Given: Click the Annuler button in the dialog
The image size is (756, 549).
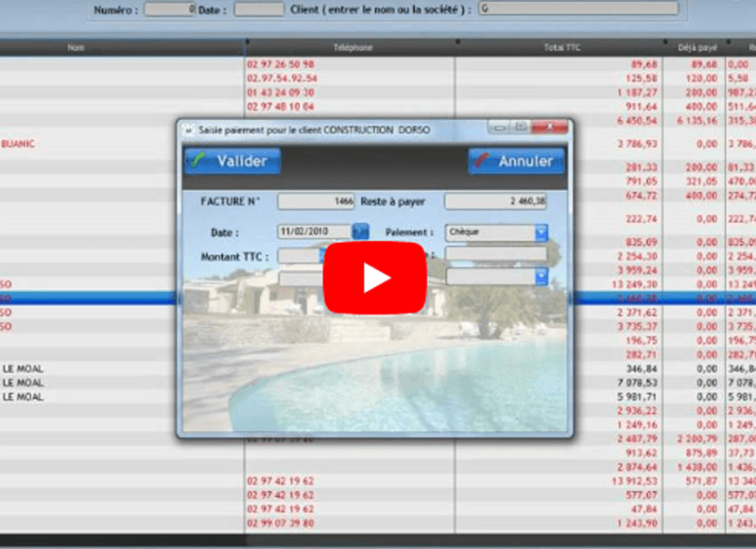Looking at the screenshot, I should tap(516, 161).
